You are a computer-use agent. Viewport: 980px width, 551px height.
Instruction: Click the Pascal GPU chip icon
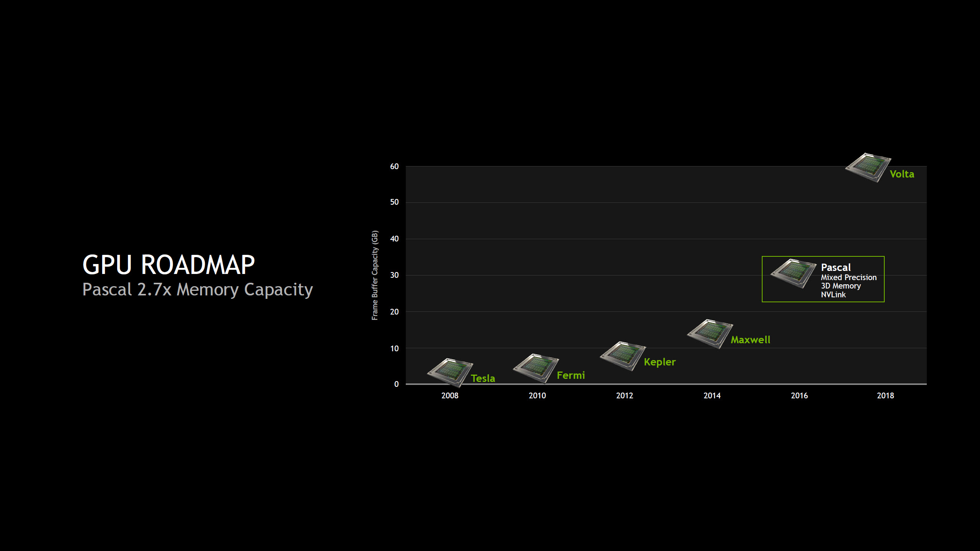(x=793, y=273)
